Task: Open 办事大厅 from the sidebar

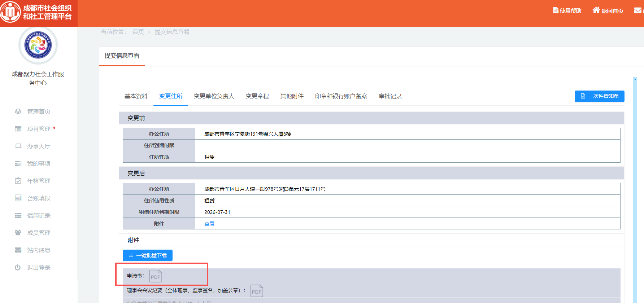Action: [x=39, y=146]
